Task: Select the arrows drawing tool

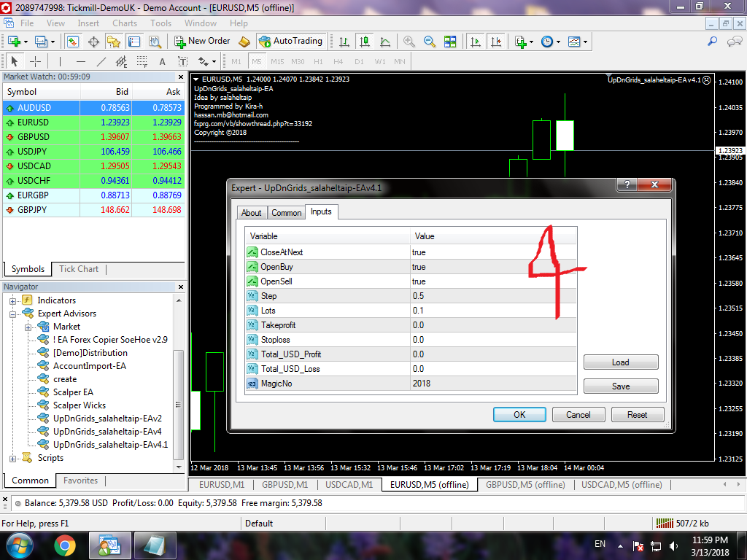Action: click(x=204, y=61)
